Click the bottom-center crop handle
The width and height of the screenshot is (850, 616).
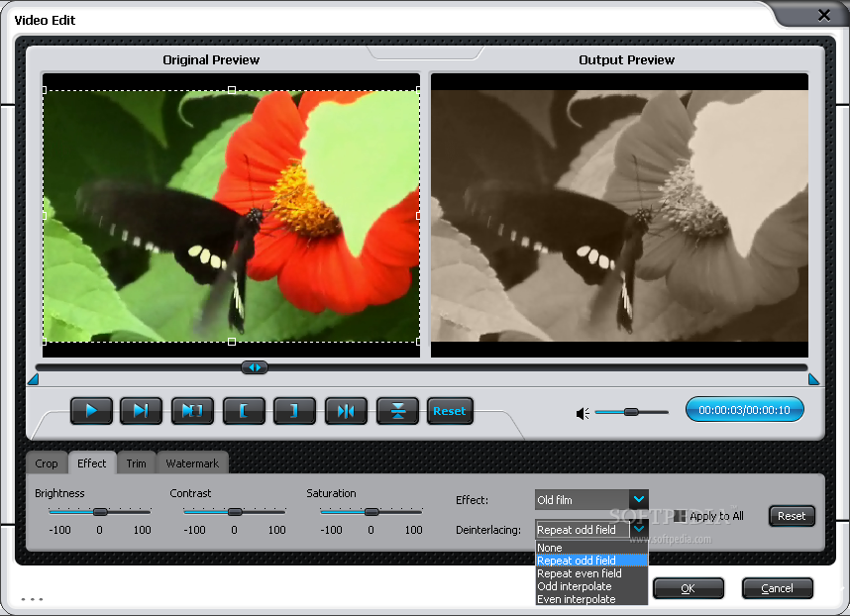coord(232,342)
